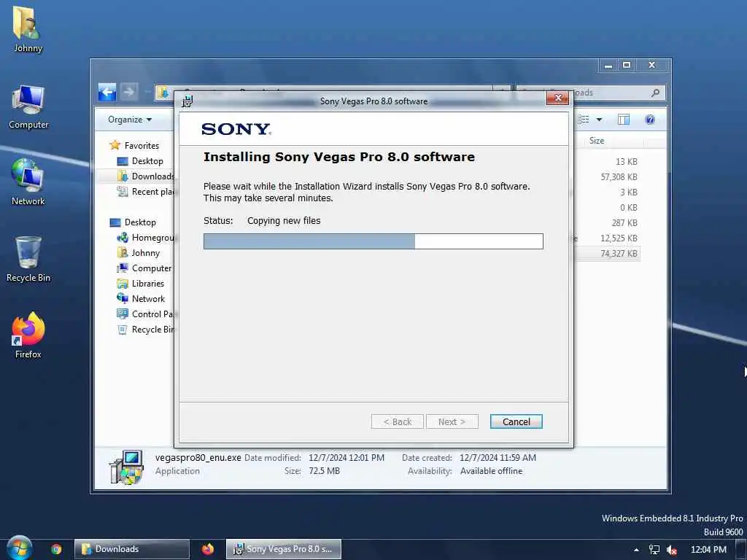
Task: Open Explorer help button
Action: [650, 120]
